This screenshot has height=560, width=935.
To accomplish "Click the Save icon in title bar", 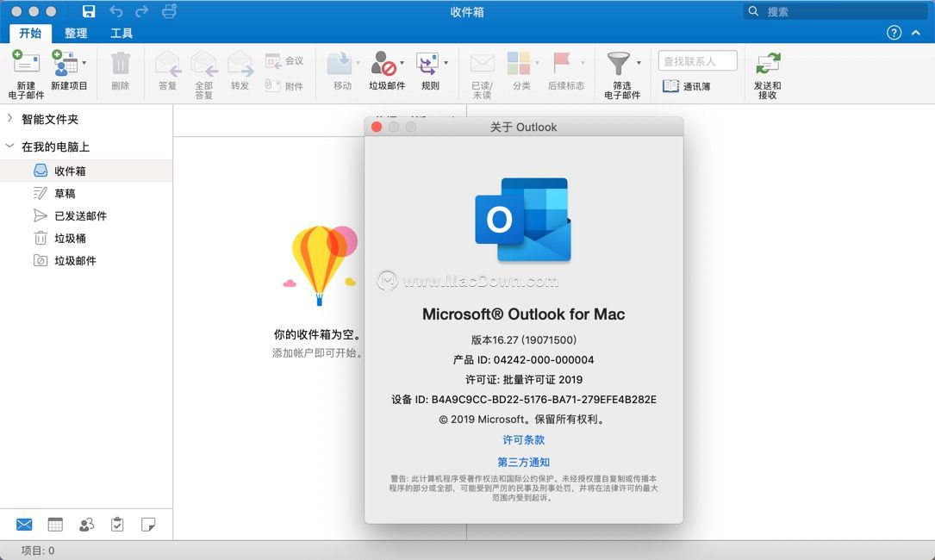I will (x=89, y=11).
